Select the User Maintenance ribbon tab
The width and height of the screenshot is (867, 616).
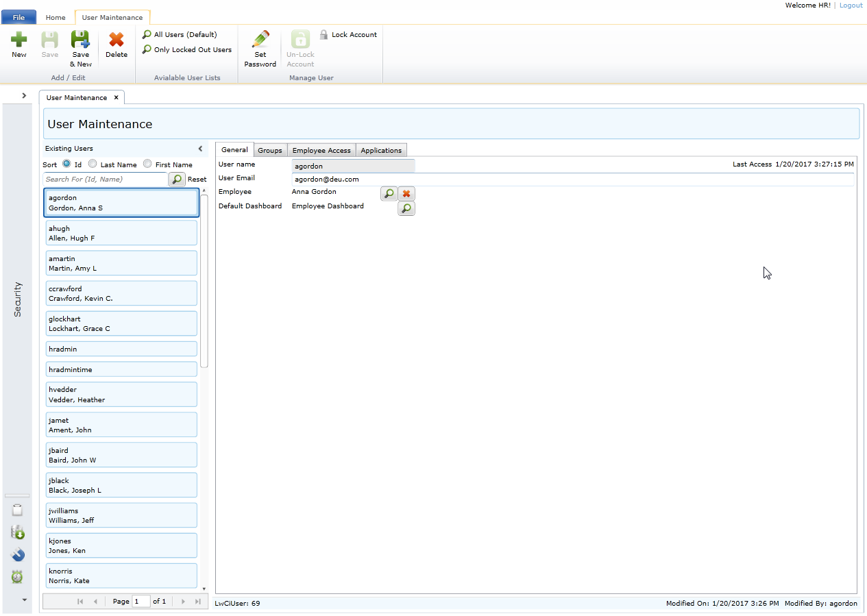[x=112, y=17]
